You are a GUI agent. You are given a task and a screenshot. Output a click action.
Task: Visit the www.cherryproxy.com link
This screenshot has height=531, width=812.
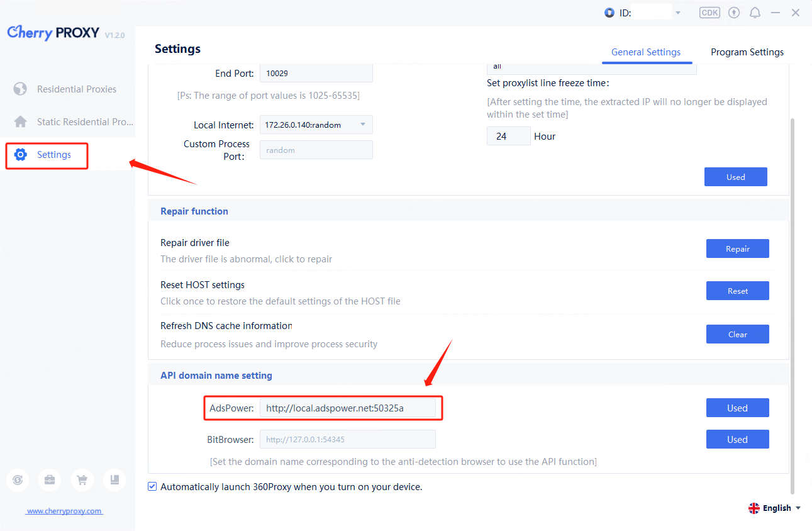point(64,511)
